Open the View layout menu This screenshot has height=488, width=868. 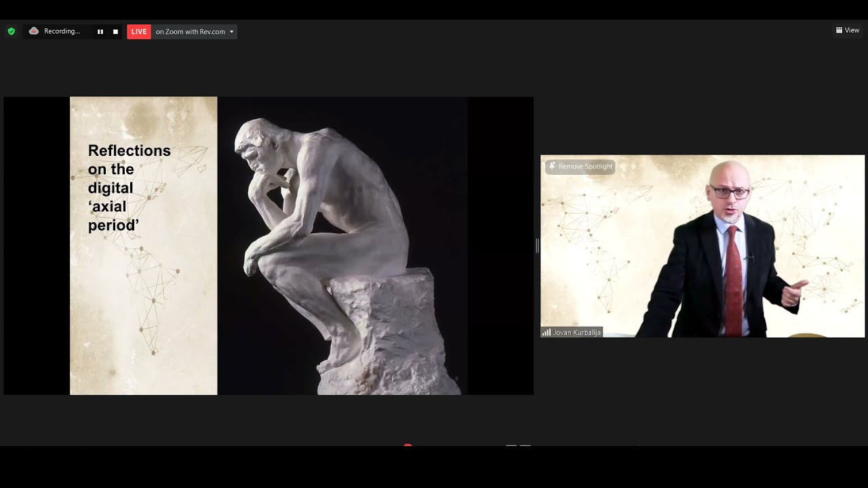point(848,30)
